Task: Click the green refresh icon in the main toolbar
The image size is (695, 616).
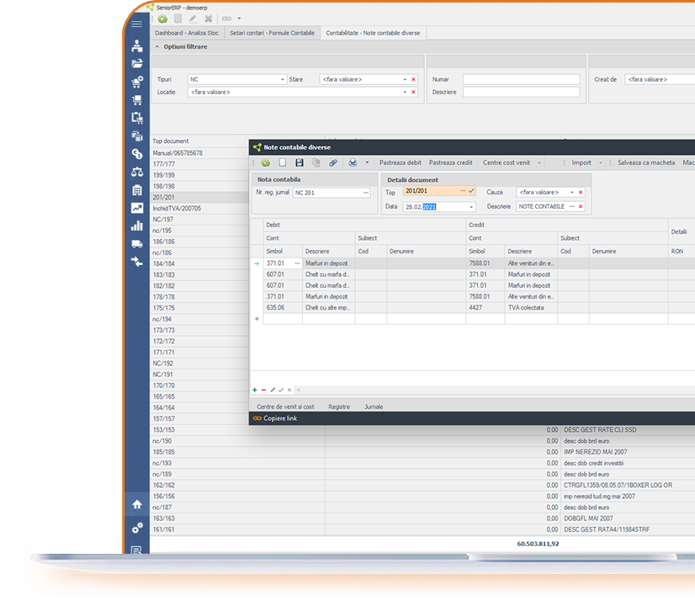Action: tap(162, 18)
